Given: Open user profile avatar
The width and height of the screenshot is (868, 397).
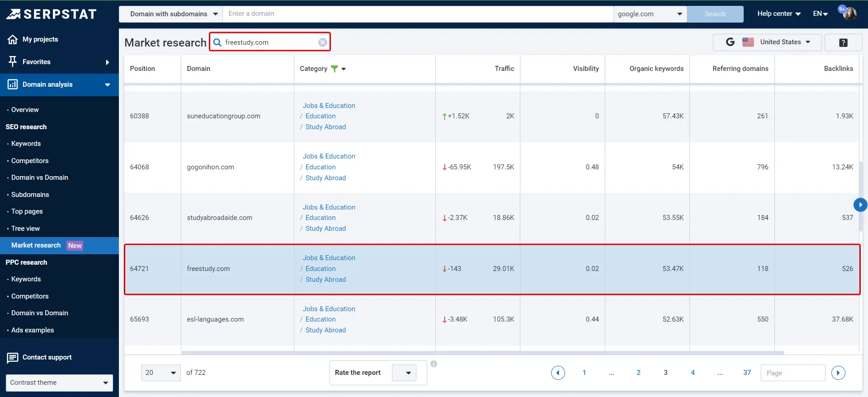Looking at the screenshot, I should click(x=849, y=14).
